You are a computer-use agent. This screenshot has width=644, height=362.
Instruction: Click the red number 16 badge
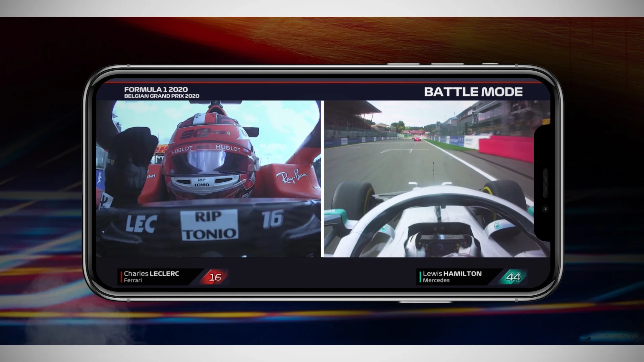click(215, 277)
